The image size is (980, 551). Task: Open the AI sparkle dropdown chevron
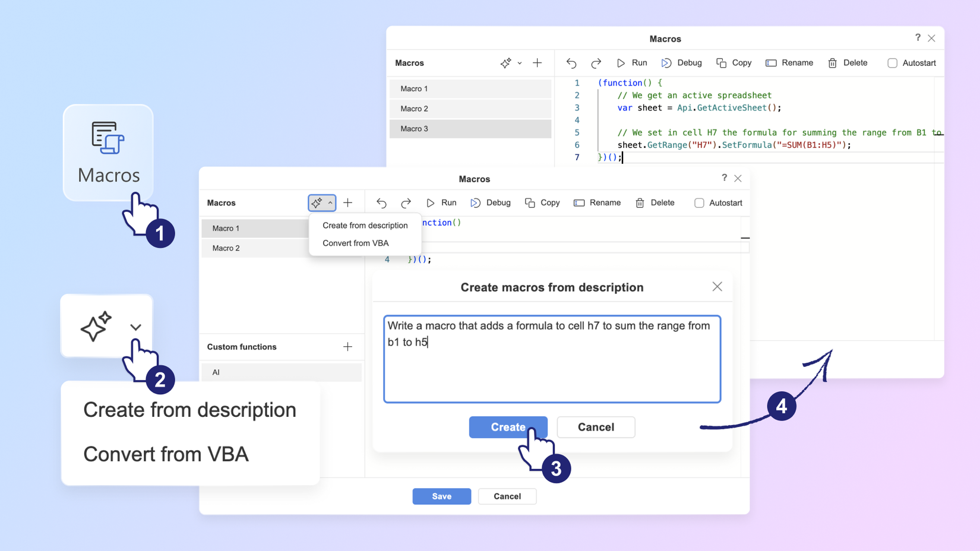(x=330, y=202)
